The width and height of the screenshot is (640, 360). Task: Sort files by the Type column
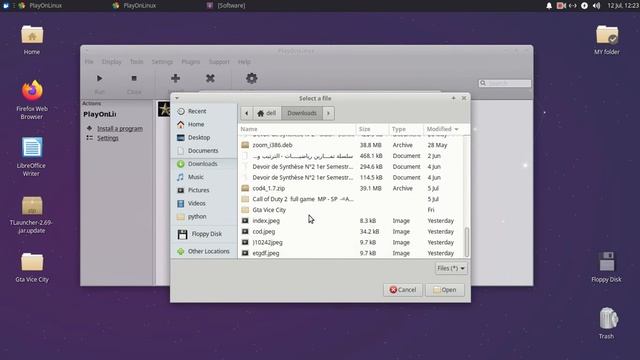click(x=406, y=129)
